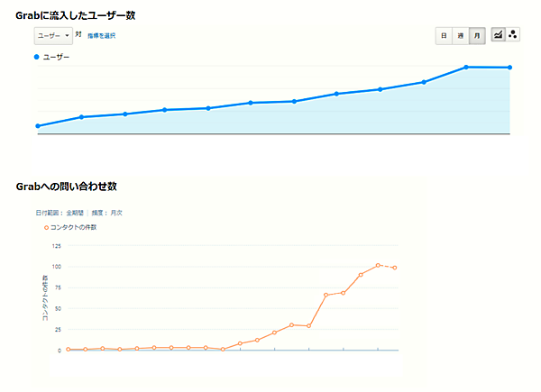Click first data point on users chart
Viewport: 541px width, 392px height.
(x=37, y=126)
